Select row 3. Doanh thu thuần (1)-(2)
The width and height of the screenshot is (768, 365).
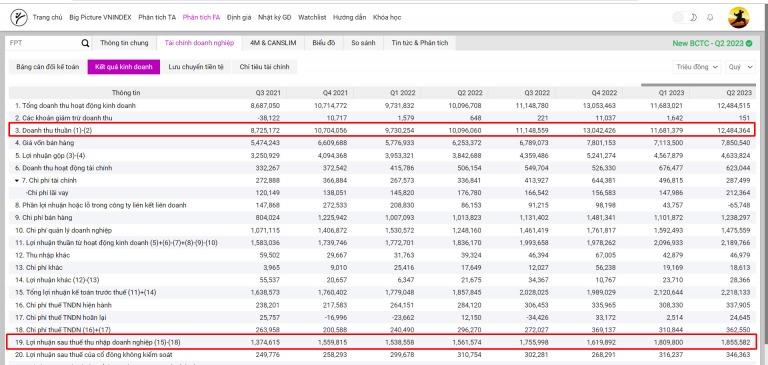[x=382, y=130]
